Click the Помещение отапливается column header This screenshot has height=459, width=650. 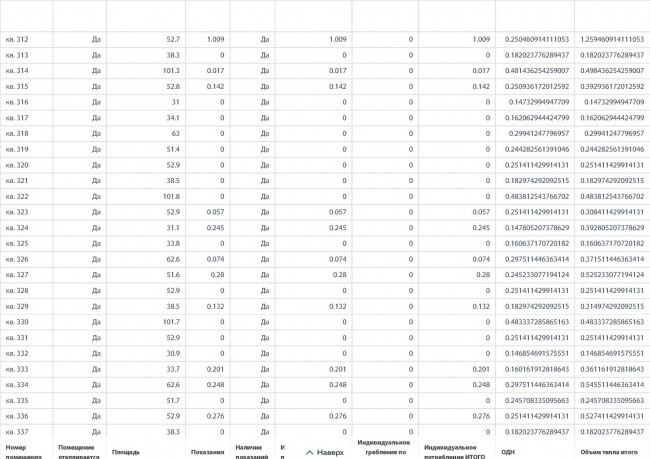79,452
